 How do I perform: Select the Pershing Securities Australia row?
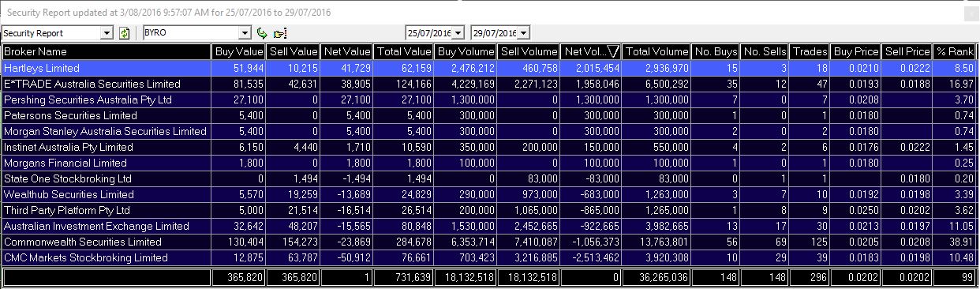tap(489, 100)
